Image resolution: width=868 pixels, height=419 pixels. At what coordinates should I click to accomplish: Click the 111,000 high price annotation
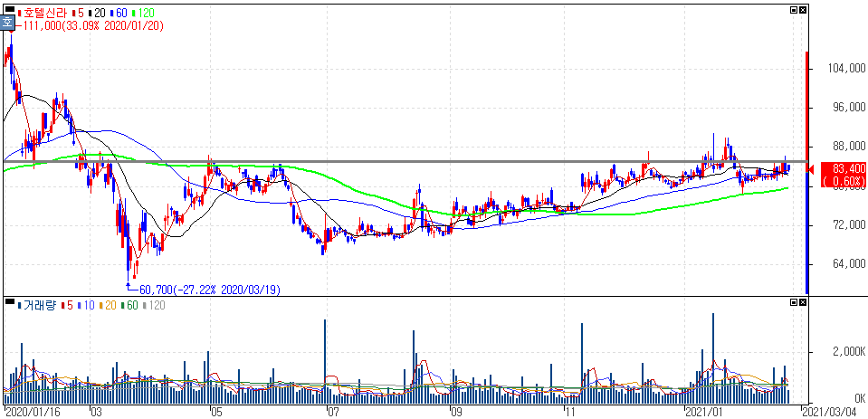click(92, 26)
